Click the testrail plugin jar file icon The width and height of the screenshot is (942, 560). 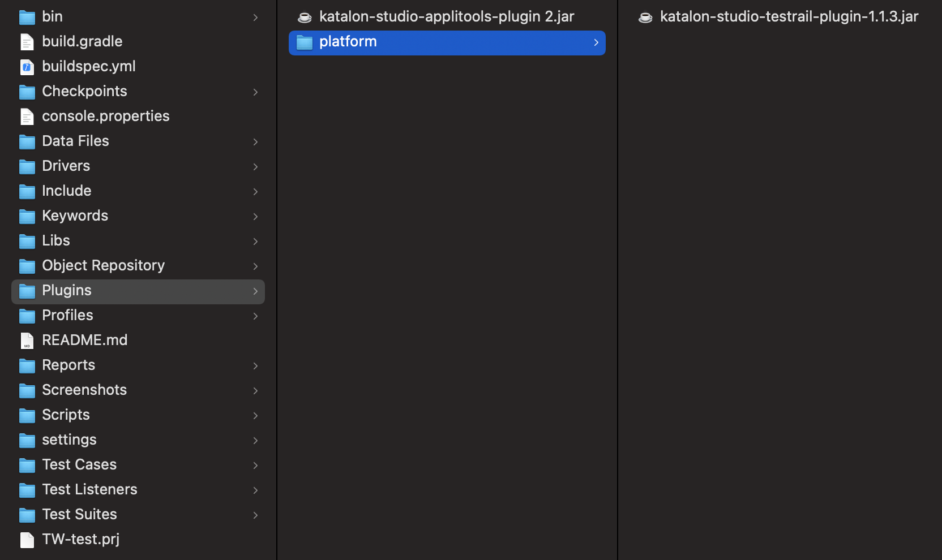[645, 18]
